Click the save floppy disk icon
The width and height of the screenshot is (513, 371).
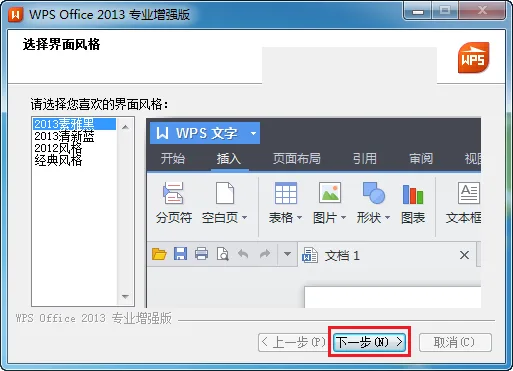(x=180, y=254)
